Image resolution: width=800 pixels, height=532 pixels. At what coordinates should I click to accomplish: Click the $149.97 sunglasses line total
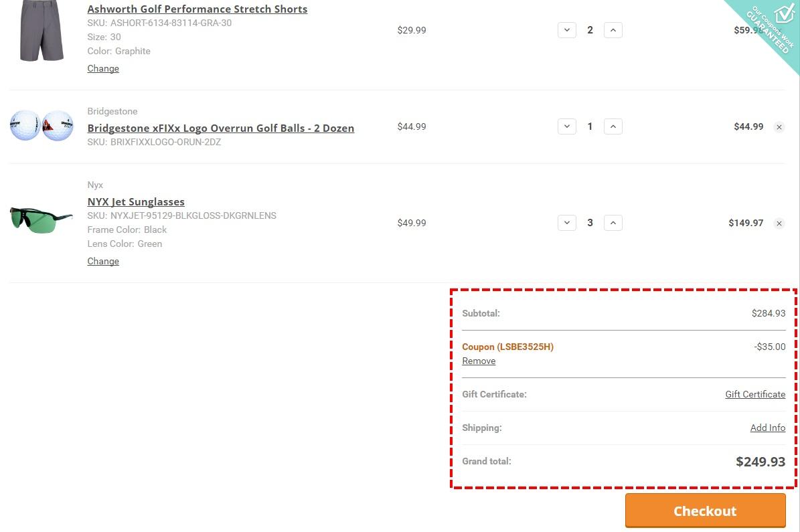(x=746, y=223)
